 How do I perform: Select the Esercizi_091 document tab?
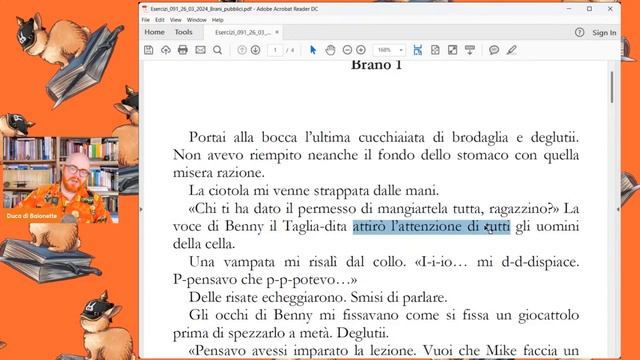point(243,32)
